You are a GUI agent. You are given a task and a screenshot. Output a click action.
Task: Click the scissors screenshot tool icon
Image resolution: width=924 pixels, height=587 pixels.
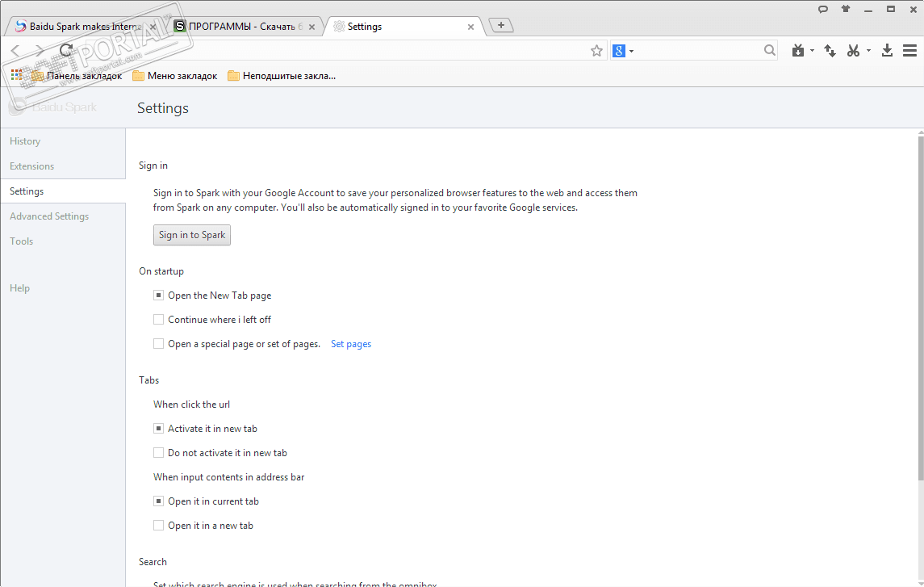click(853, 51)
